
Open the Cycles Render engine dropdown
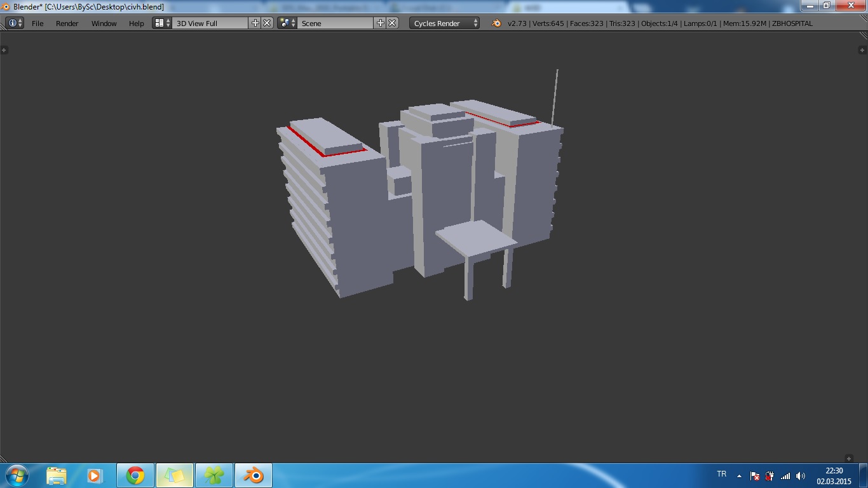[x=445, y=23]
